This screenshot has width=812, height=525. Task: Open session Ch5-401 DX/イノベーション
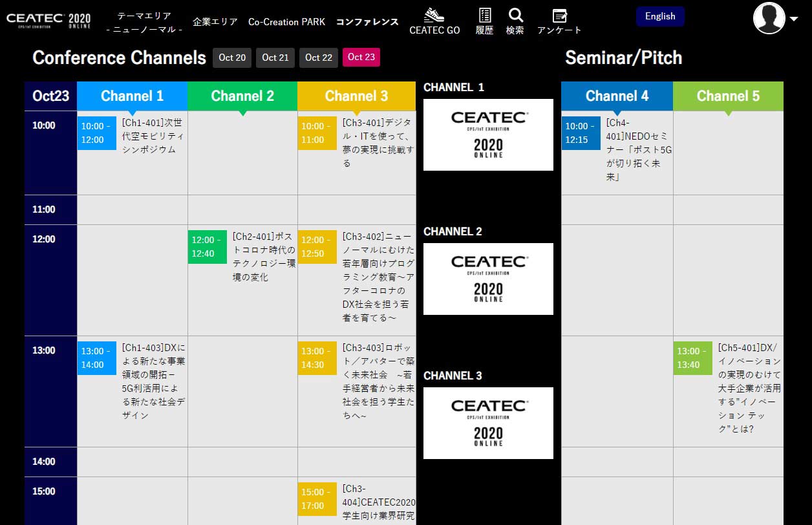(749, 388)
